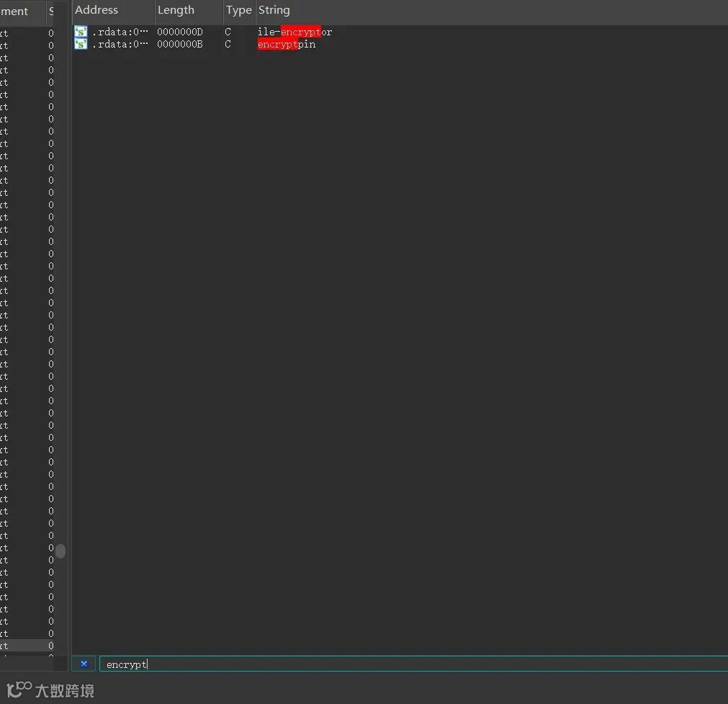Sort by the Address column header
Viewport: 728px width, 704px height.
pos(113,10)
